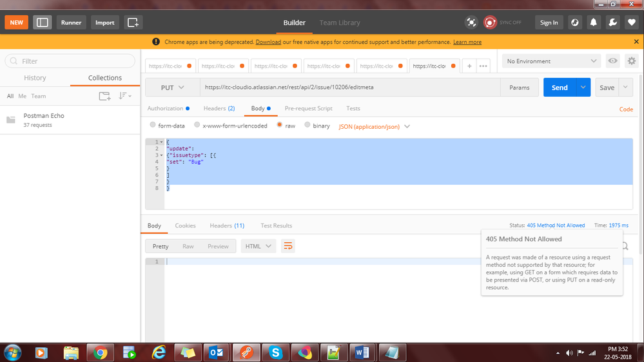Filter collections by Team
644x362 pixels.
pos(39,96)
